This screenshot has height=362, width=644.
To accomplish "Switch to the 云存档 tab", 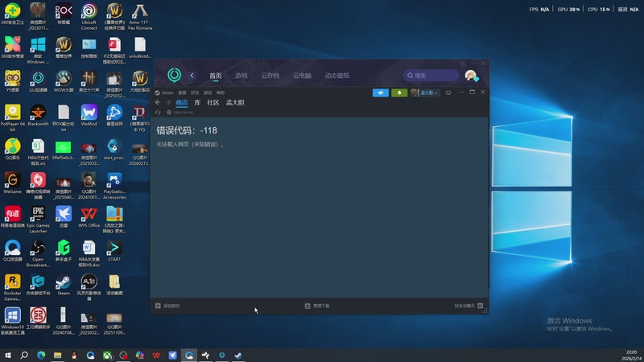I will (270, 76).
